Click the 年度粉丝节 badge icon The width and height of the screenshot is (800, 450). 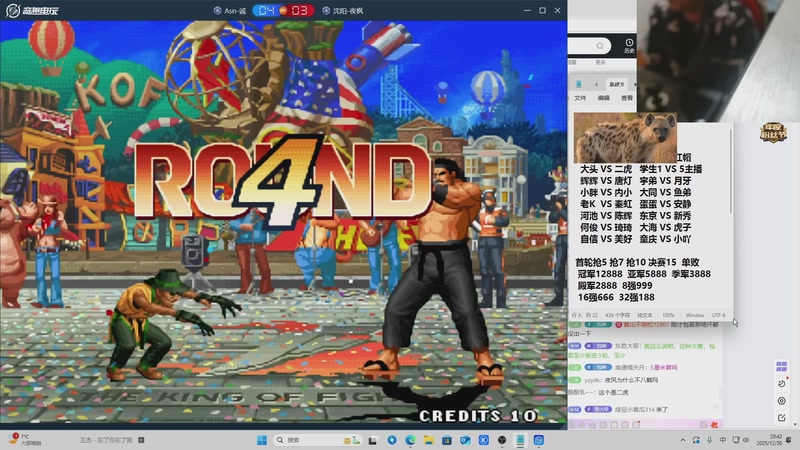tap(773, 133)
